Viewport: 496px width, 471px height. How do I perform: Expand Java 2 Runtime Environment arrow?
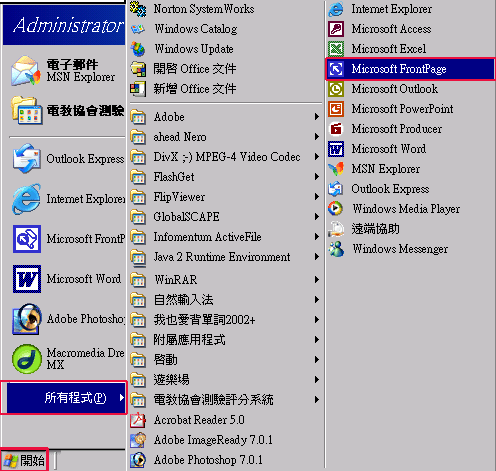[x=317, y=257]
